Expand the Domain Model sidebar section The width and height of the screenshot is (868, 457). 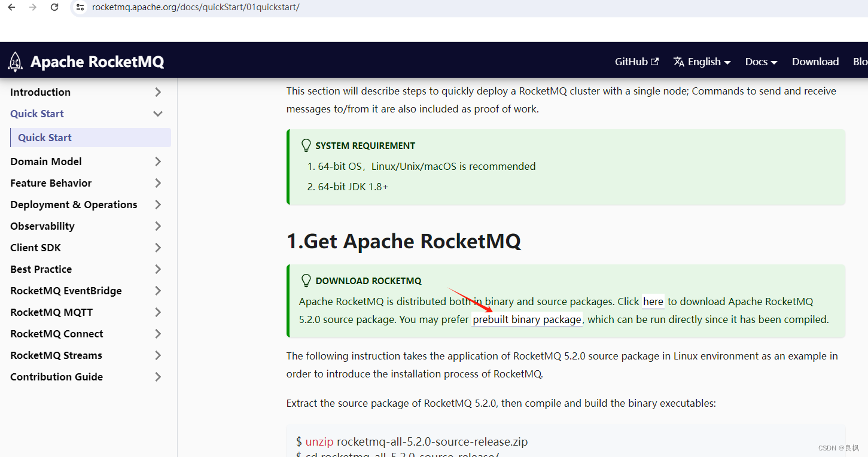coord(157,161)
